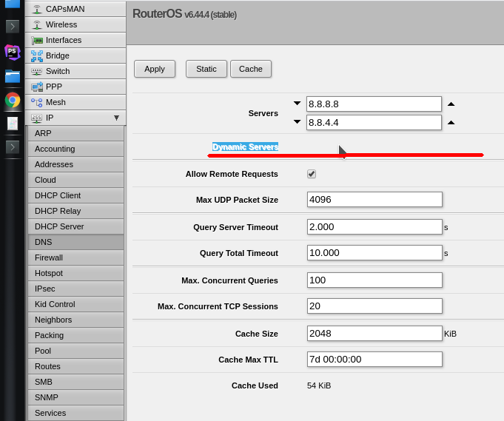Open the Hotspot page

(75, 273)
